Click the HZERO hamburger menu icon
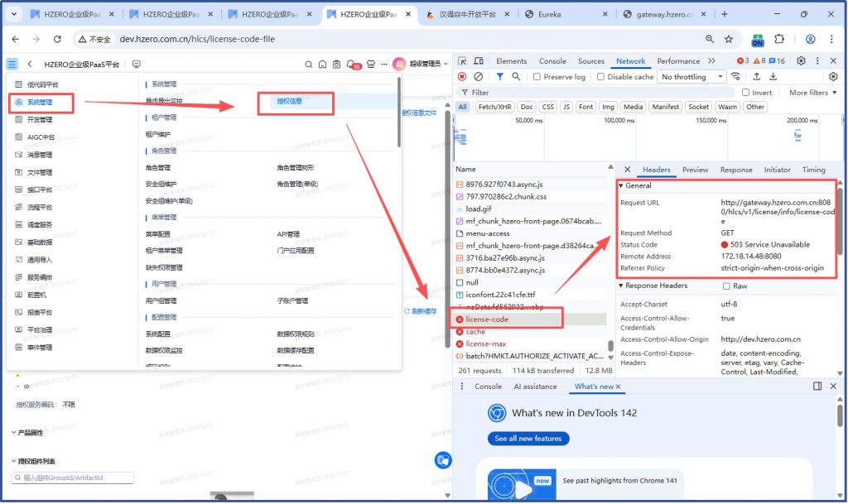Image resolution: width=848 pixels, height=504 pixels. (x=12, y=64)
